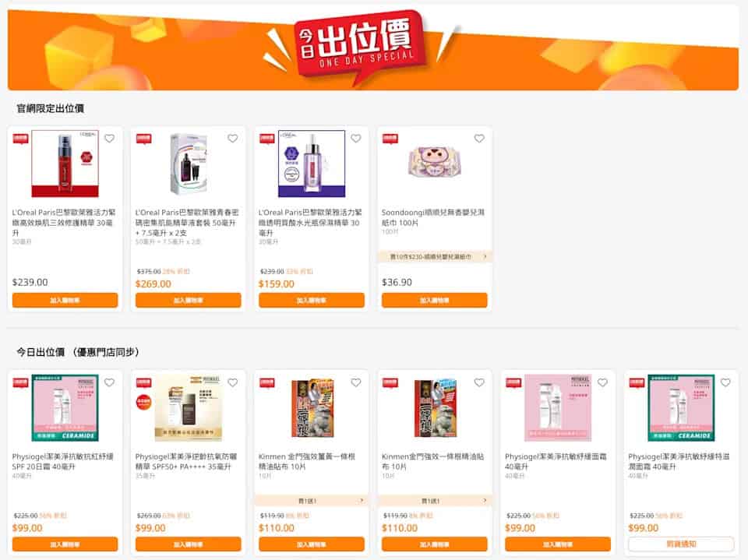Toggle wishlist heart on L'Oreal hyaluronic serum

pyautogui.click(x=356, y=139)
